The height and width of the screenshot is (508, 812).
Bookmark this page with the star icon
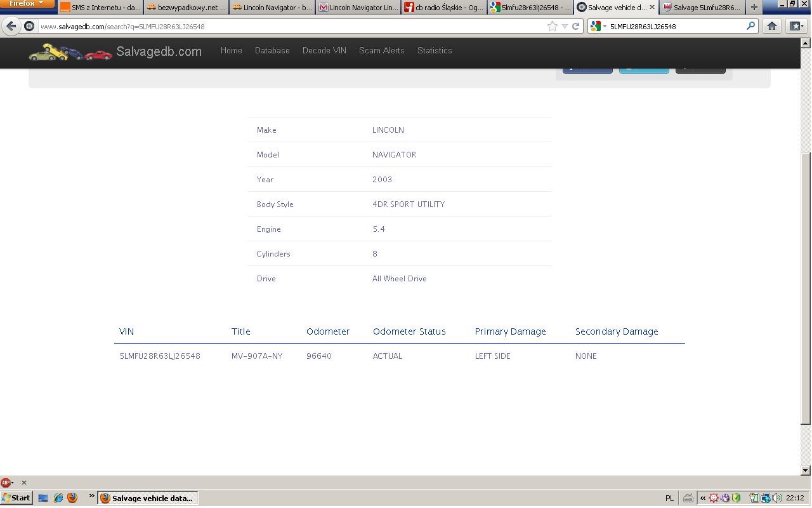(553, 26)
